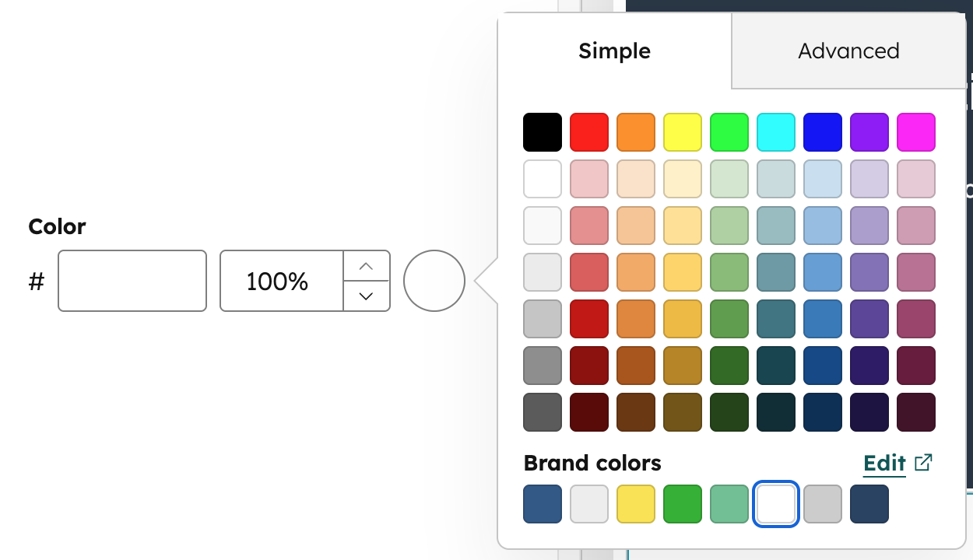Increase opacity with the up arrow
The image size is (973, 560).
pos(366,266)
